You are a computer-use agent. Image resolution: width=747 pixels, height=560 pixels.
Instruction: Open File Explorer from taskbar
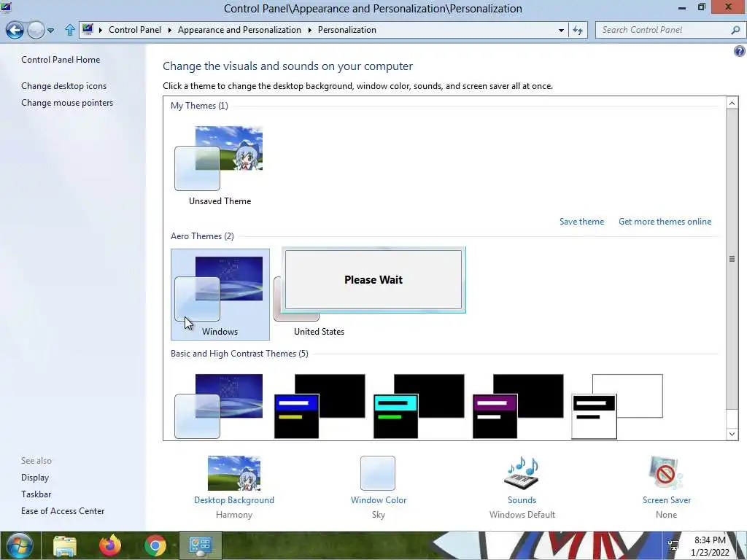pyautogui.click(x=65, y=545)
